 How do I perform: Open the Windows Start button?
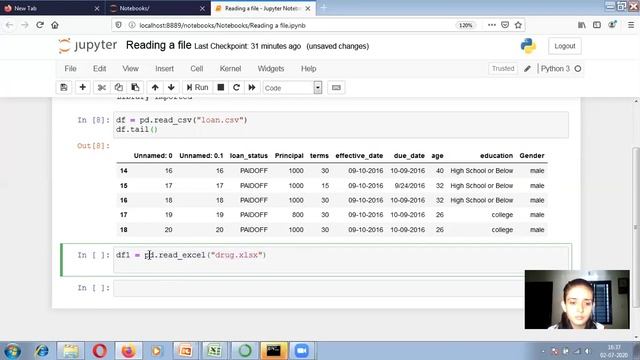pyautogui.click(x=12, y=351)
